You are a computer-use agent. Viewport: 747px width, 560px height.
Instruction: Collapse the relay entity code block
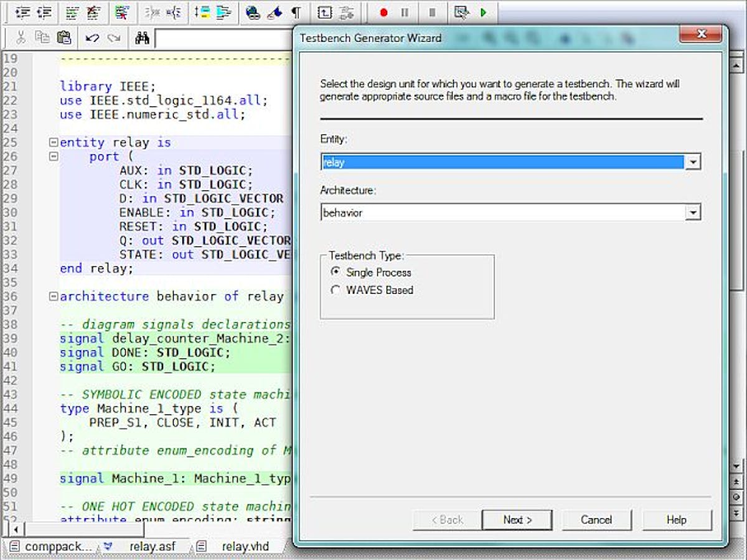52,142
